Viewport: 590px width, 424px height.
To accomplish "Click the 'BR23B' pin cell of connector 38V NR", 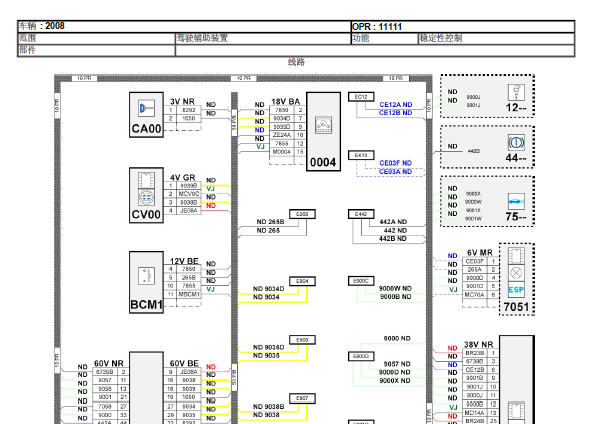I will [474, 353].
